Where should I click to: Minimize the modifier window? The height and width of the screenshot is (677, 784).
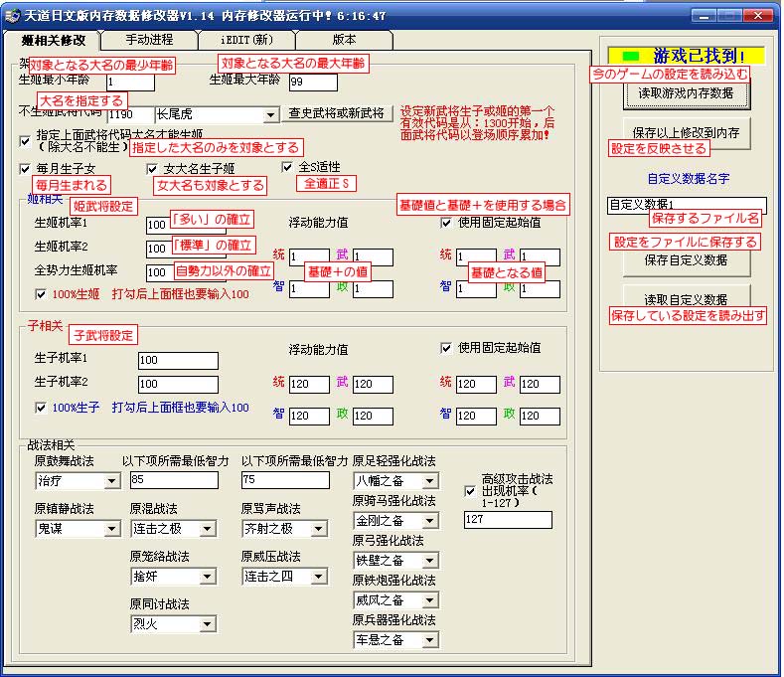pos(704,16)
